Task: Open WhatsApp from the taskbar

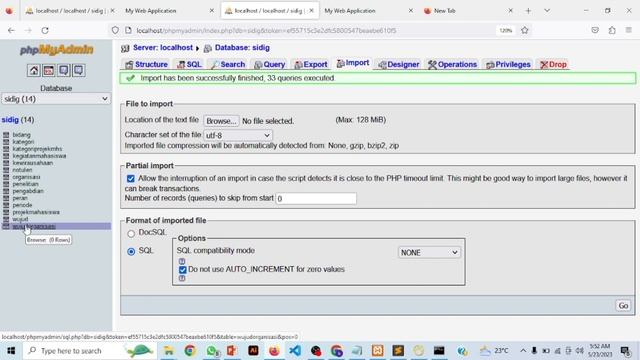Action: click(211, 351)
